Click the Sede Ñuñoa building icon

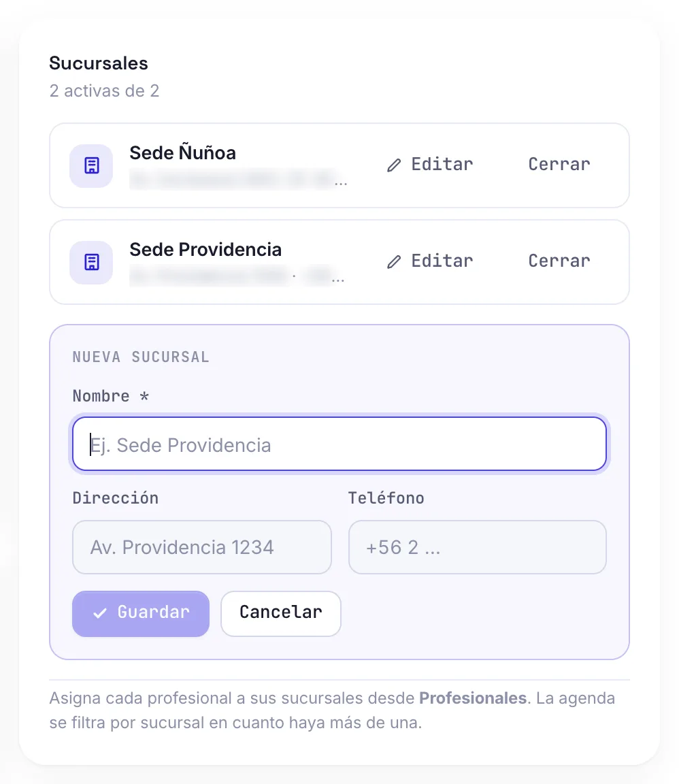(x=91, y=165)
